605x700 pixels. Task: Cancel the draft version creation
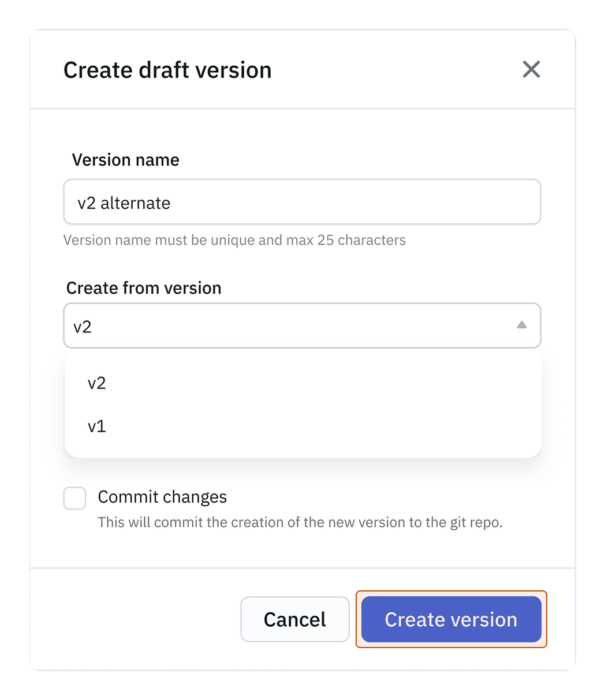[294, 619]
